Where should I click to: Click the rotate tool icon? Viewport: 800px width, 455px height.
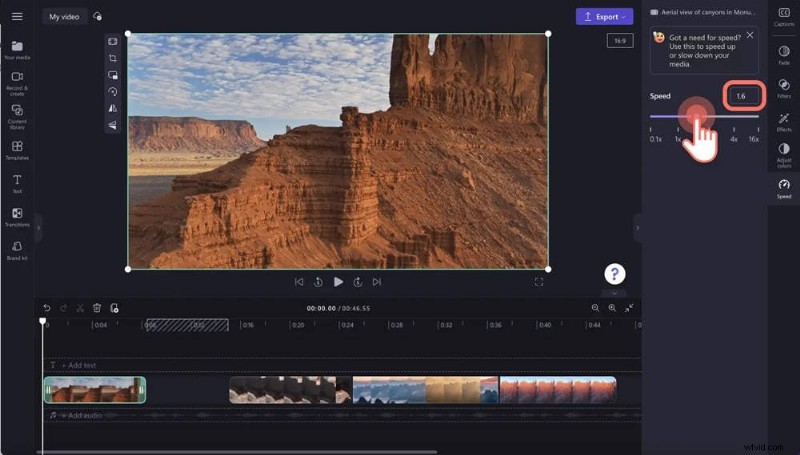coord(113,91)
